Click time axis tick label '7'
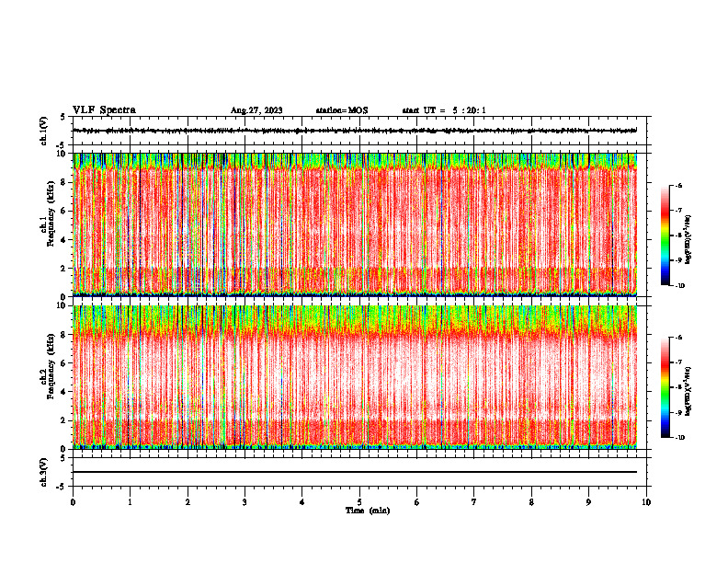728x563 pixels. tap(474, 502)
